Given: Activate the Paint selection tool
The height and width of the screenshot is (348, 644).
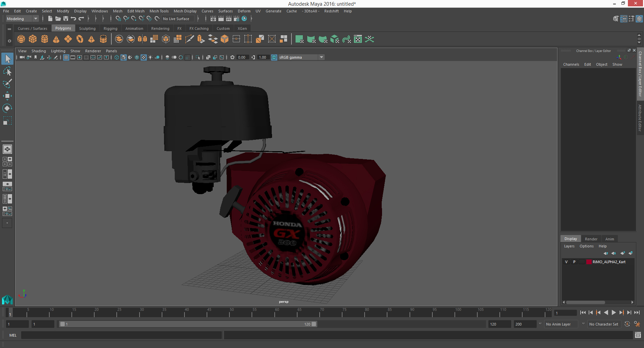Looking at the screenshot, I should [7, 83].
